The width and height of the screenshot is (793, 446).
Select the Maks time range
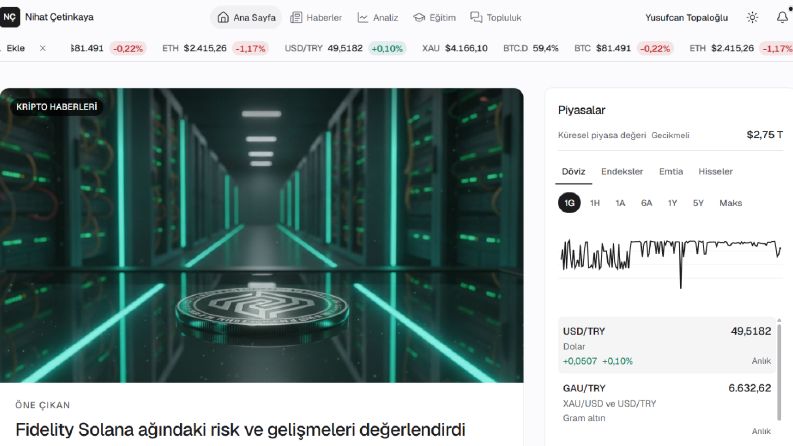click(x=730, y=203)
